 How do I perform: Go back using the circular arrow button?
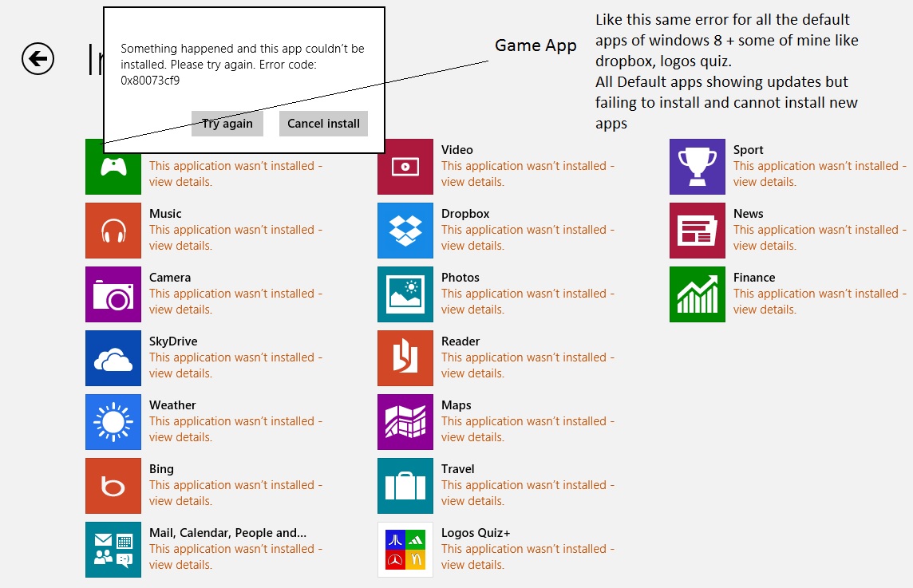click(x=38, y=59)
